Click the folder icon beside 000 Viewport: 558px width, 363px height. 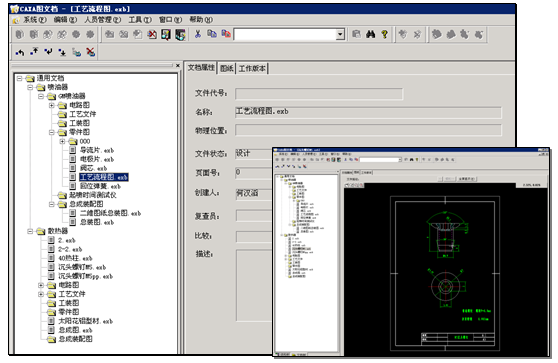pyautogui.click(x=73, y=141)
